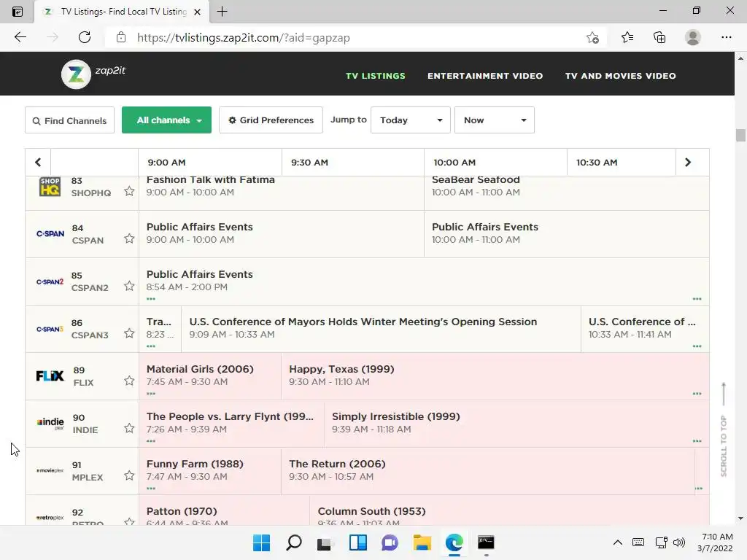Open the Find Channels search

pos(69,120)
